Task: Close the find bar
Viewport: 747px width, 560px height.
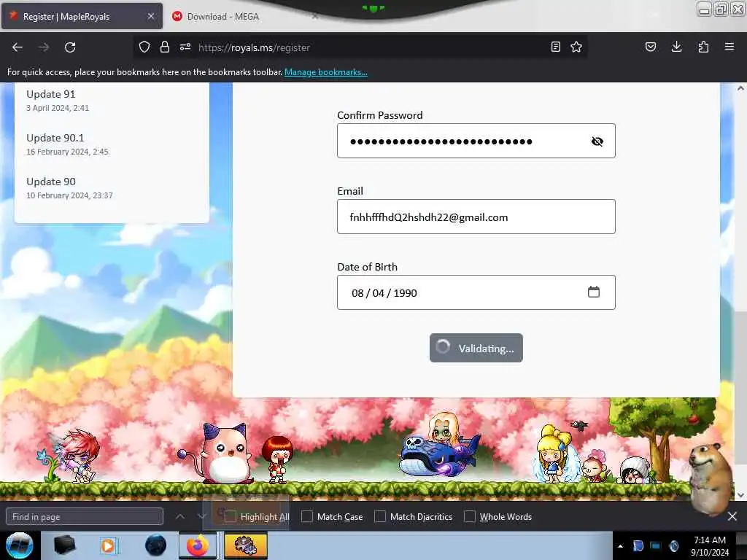Action: (x=732, y=516)
